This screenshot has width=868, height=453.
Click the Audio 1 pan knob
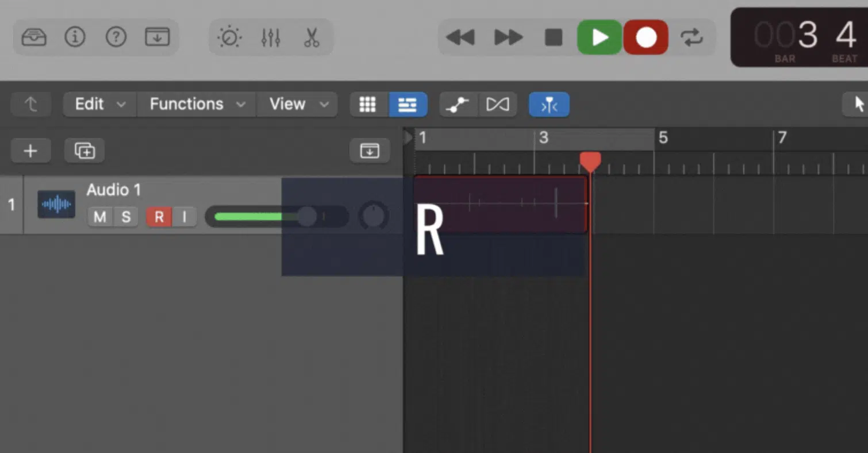tap(374, 216)
